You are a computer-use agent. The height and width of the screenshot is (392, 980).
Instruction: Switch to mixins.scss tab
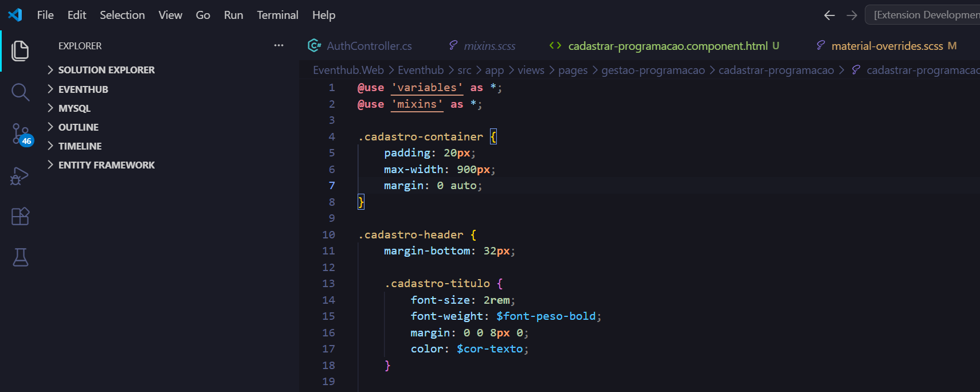click(x=489, y=46)
